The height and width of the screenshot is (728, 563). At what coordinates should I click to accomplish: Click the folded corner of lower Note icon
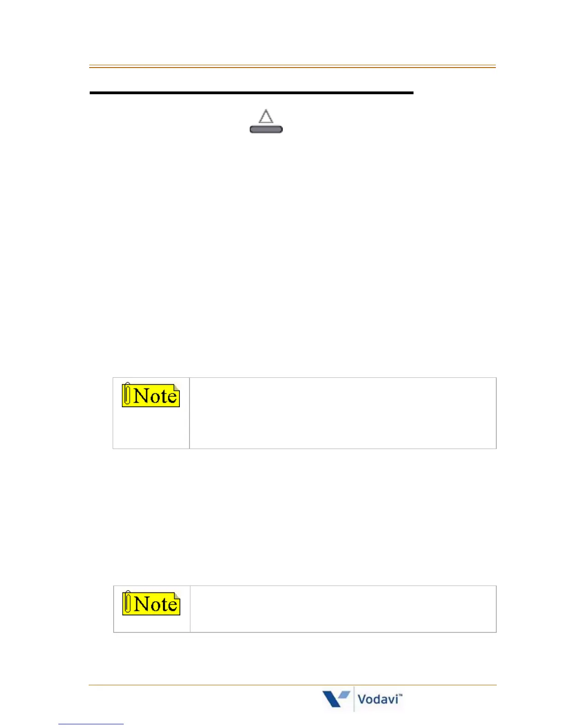tap(177, 596)
